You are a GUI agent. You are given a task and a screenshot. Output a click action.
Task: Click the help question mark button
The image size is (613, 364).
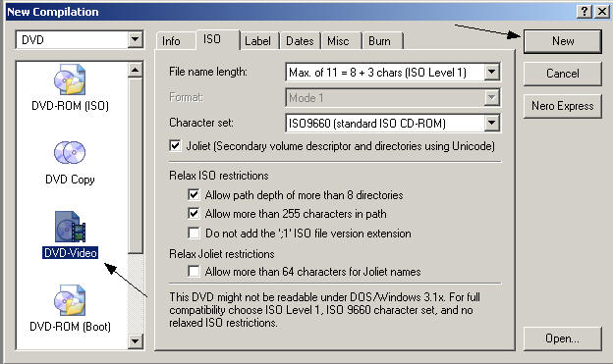coord(585,11)
